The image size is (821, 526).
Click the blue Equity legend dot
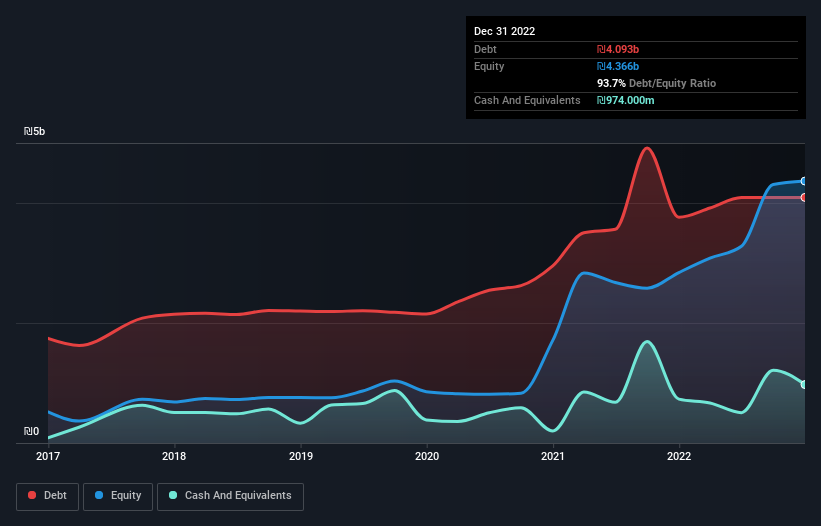click(x=99, y=495)
